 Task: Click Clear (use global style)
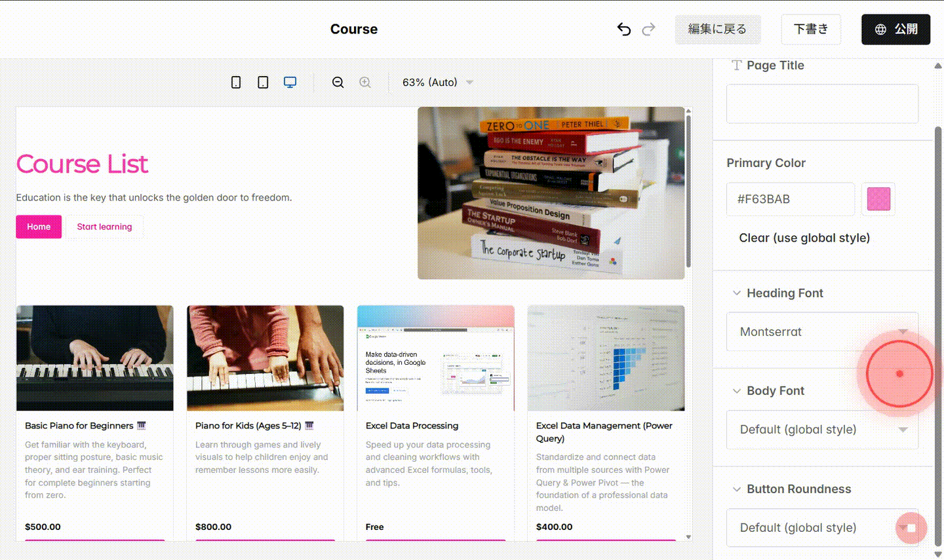pos(804,238)
